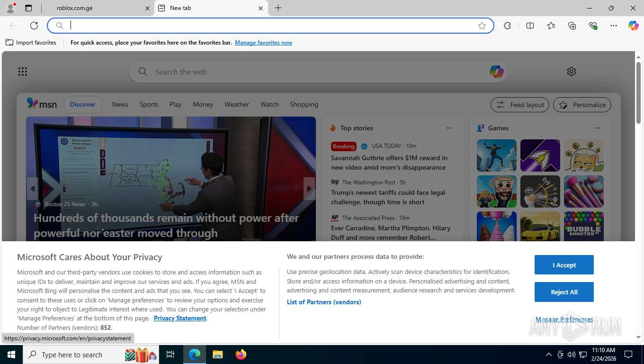Click the page refresh icon
This screenshot has width=644, height=364.
[x=34, y=26]
